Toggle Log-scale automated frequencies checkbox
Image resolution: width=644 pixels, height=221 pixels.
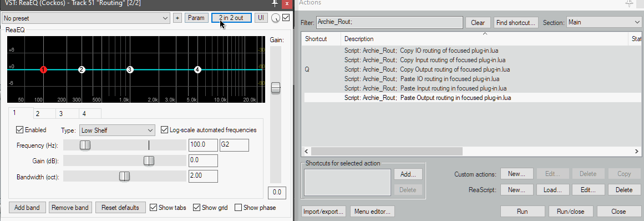click(x=164, y=130)
